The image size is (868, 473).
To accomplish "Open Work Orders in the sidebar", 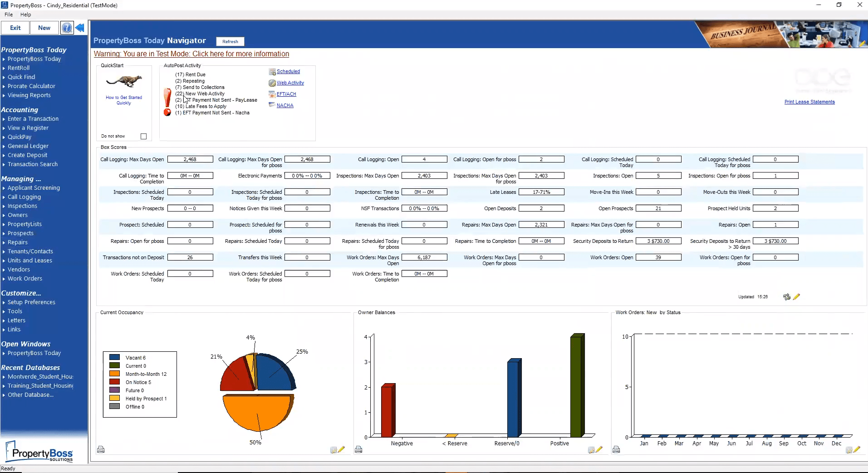I will click(25, 279).
